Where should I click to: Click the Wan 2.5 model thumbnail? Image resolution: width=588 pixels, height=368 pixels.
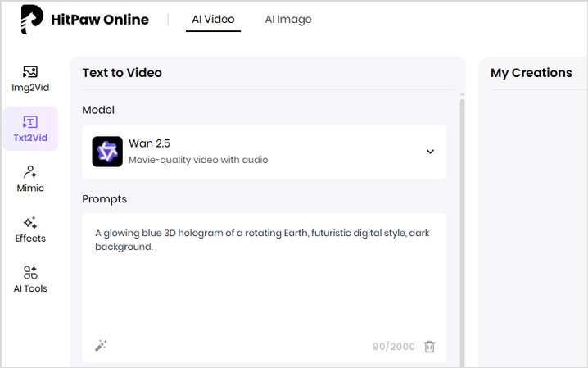[107, 152]
